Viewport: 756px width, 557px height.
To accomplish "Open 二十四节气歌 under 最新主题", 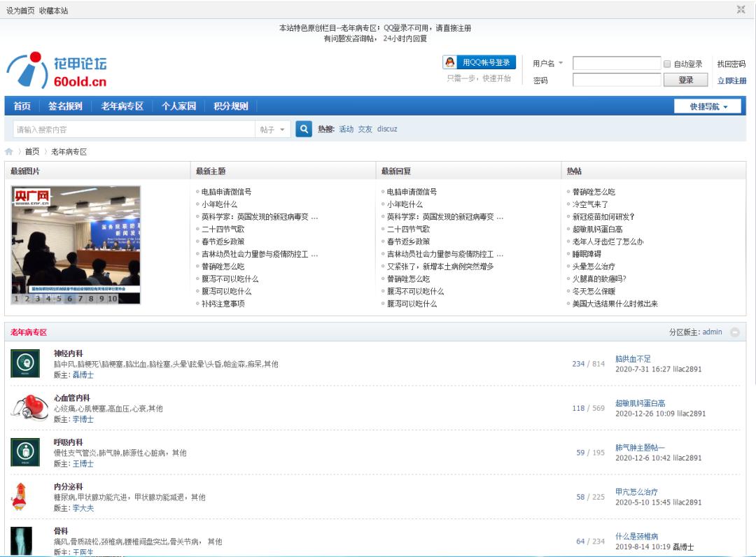I will tap(223, 230).
